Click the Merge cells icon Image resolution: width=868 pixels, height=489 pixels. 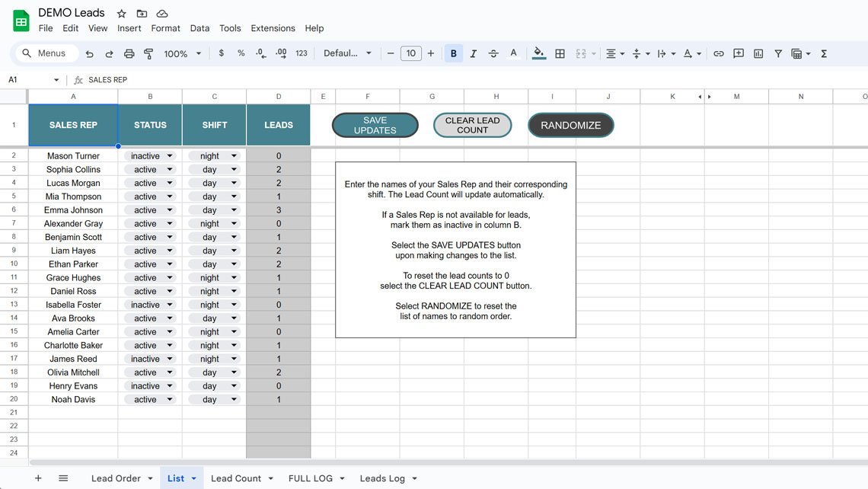581,54
